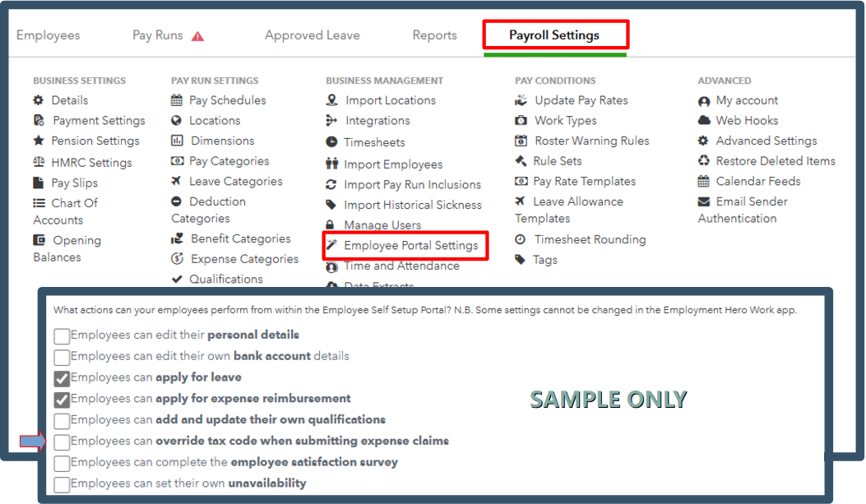The height and width of the screenshot is (504, 866).
Task: Open the Pension Settings link
Action: tap(95, 141)
